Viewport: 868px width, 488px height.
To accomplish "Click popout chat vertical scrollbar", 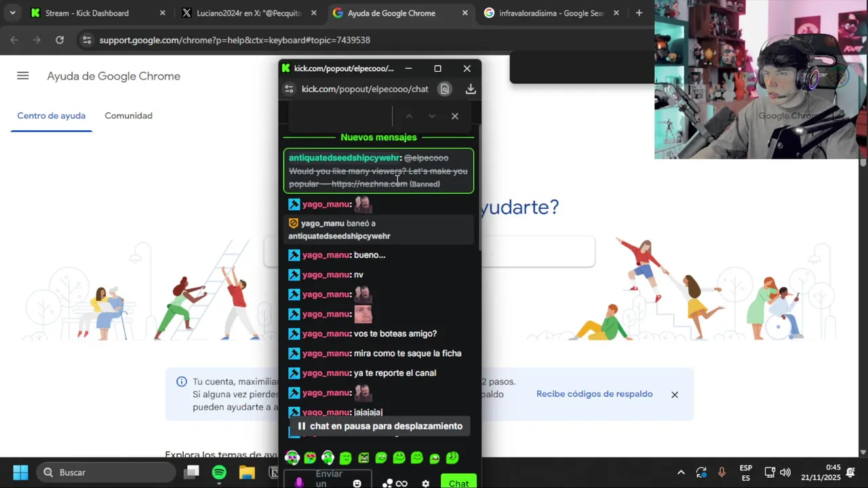I will click(479, 186).
